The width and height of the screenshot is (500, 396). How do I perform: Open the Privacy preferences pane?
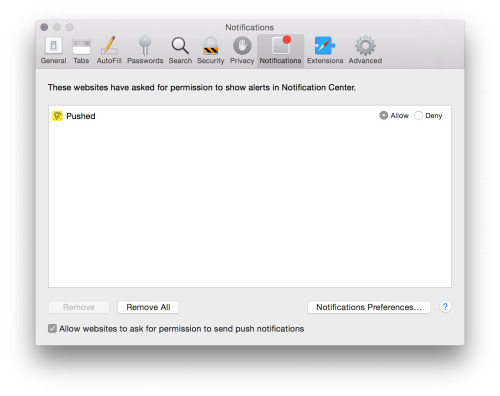click(242, 50)
